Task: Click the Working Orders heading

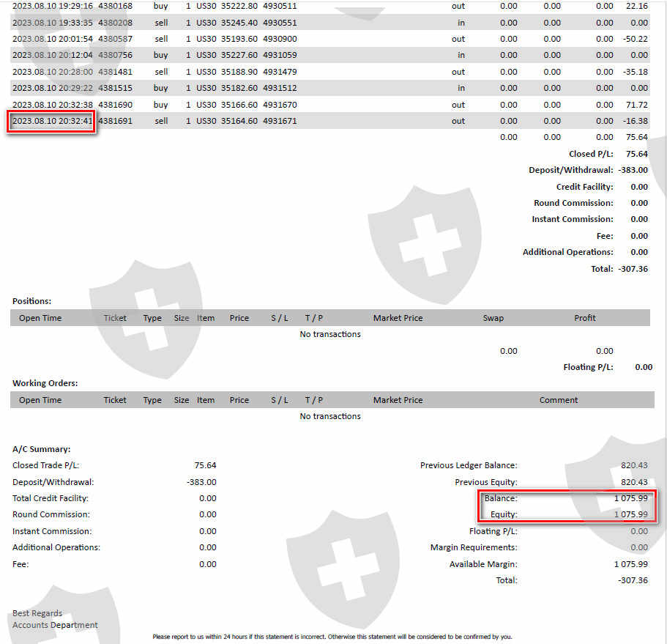Action: click(x=45, y=383)
